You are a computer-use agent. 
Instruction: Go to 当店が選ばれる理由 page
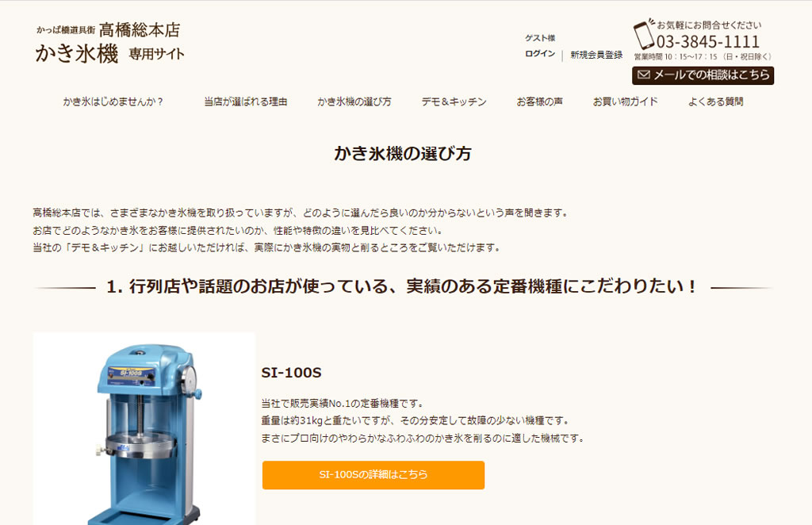[246, 102]
